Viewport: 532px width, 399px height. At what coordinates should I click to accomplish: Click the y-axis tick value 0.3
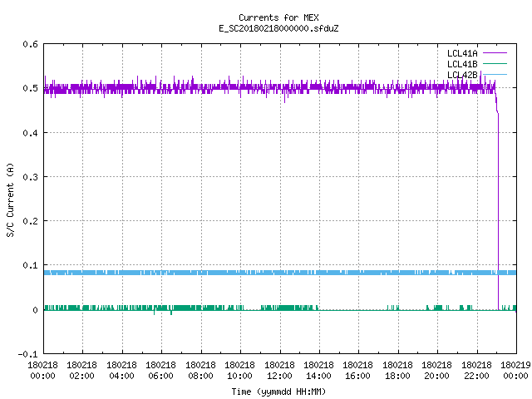30,177
